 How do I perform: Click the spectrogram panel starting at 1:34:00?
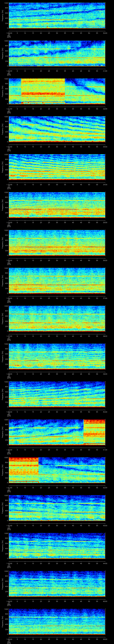point(57,205)
